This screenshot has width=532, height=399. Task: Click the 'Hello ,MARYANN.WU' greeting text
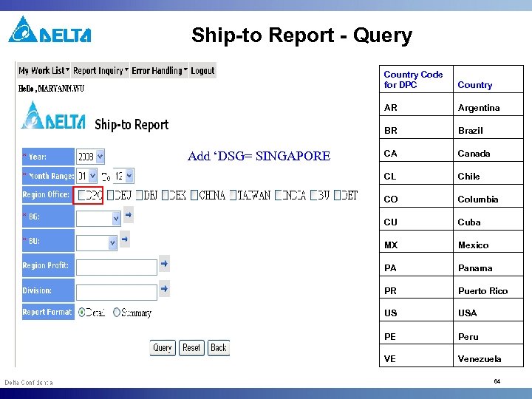(51, 89)
